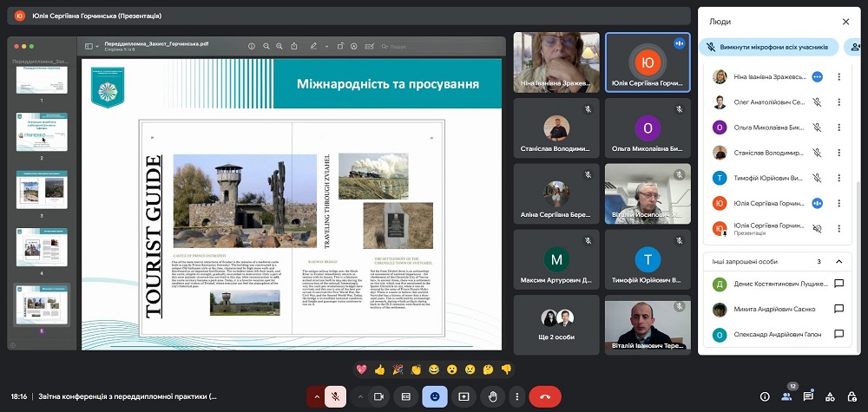Image resolution: width=868 pixels, height=412 pixels.
Task: Open the three-dot more options menu in call bar
Action: click(516, 396)
